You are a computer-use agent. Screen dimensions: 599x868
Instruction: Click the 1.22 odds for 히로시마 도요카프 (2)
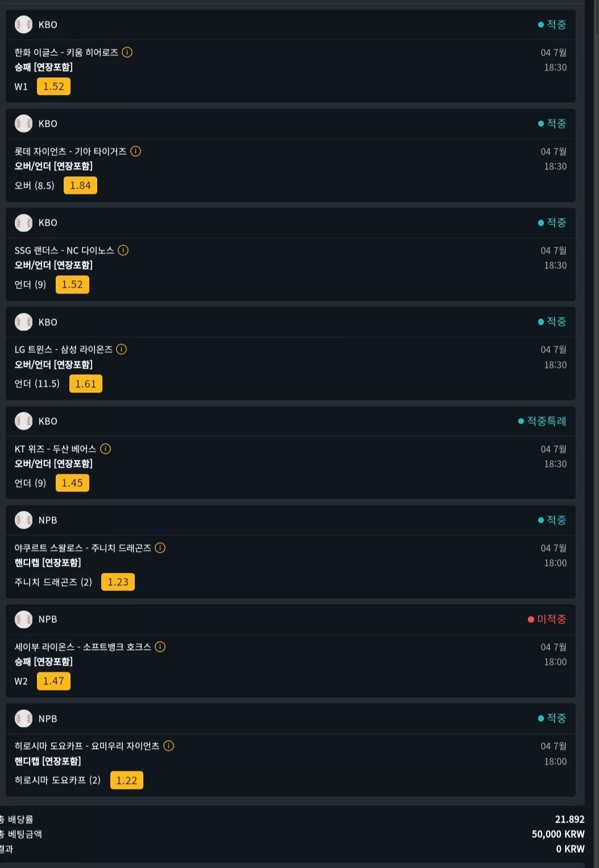coord(126,780)
